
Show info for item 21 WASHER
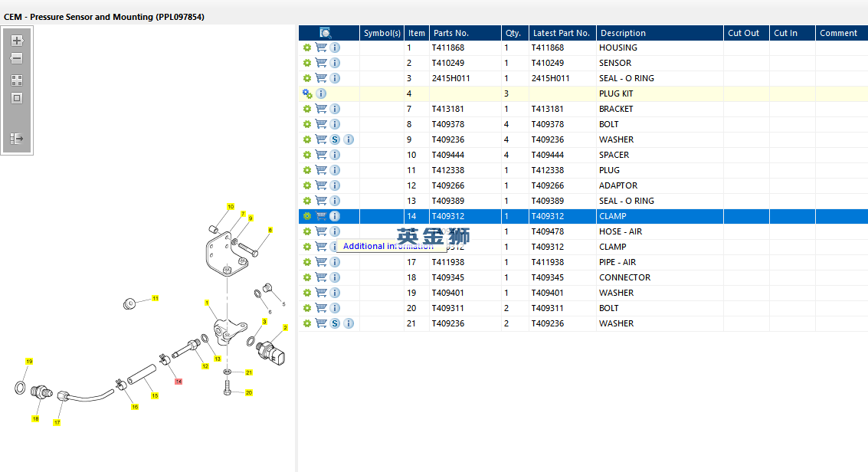tap(349, 323)
